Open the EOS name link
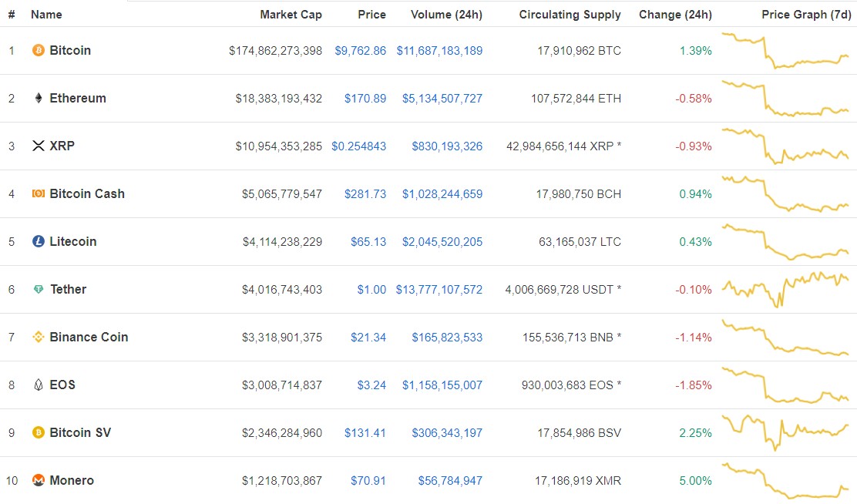857x504 pixels. tap(62, 385)
